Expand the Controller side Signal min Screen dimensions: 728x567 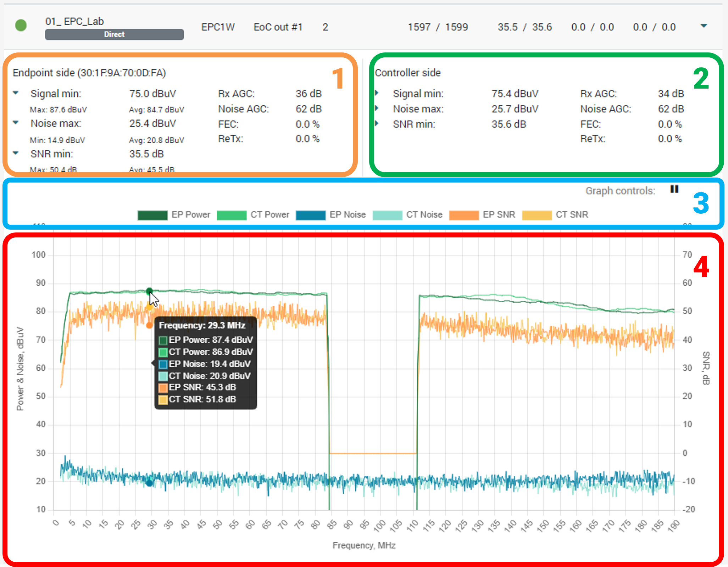pos(377,93)
